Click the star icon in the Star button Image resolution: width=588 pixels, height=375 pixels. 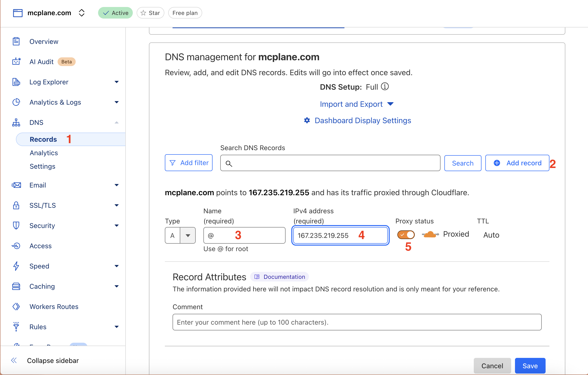[143, 13]
